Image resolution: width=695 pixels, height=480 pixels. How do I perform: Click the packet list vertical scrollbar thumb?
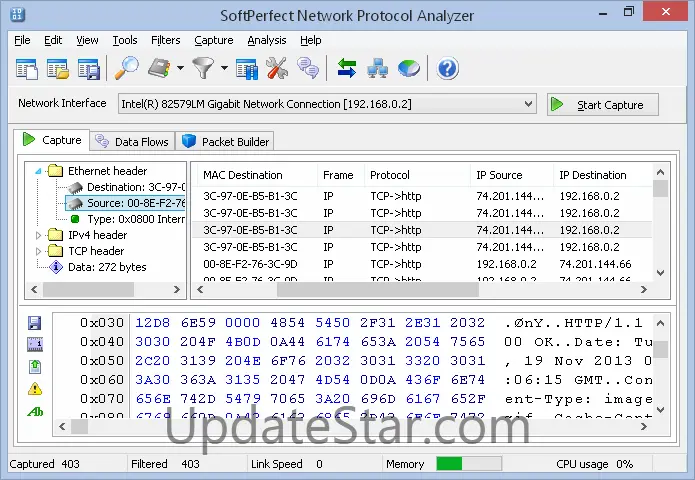pos(660,188)
